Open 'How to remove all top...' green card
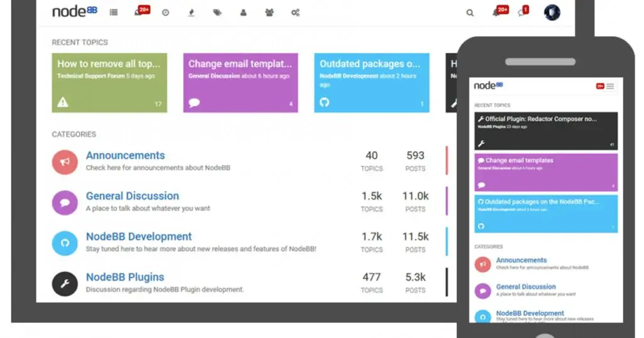This screenshot has width=644, height=338. coord(109,82)
